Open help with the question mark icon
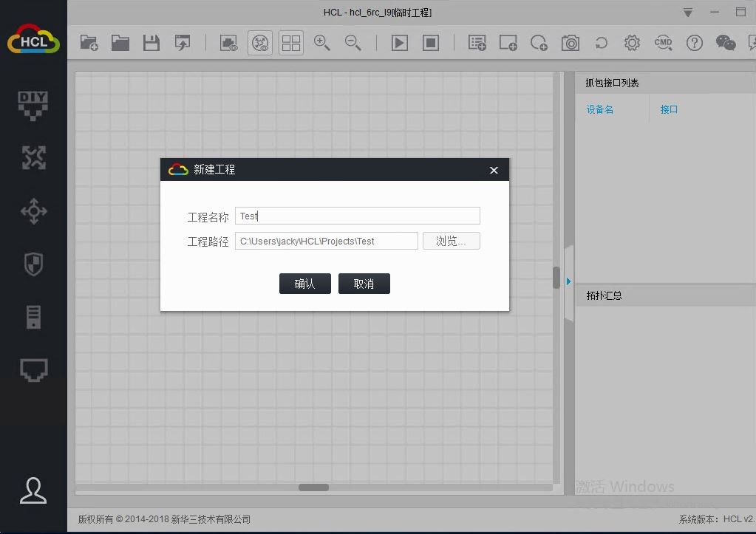Image resolution: width=756 pixels, height=534 pixels. coord(694,43)
